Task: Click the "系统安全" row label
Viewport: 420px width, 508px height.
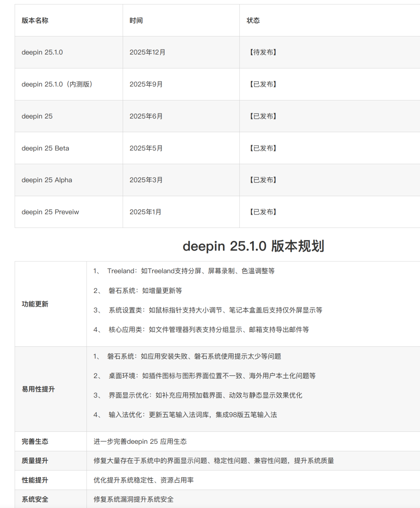Action: tap(35, 499)
